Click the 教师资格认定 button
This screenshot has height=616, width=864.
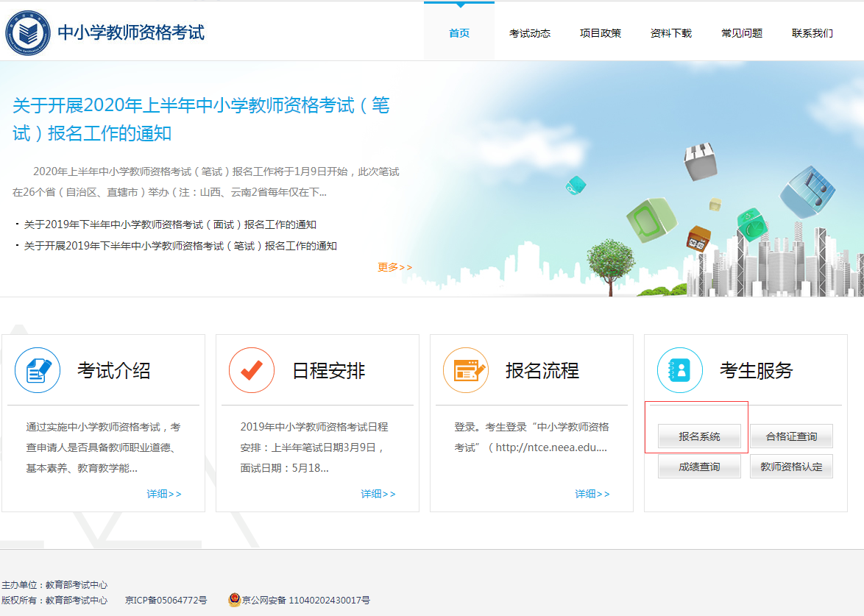(x=791, y=465)
